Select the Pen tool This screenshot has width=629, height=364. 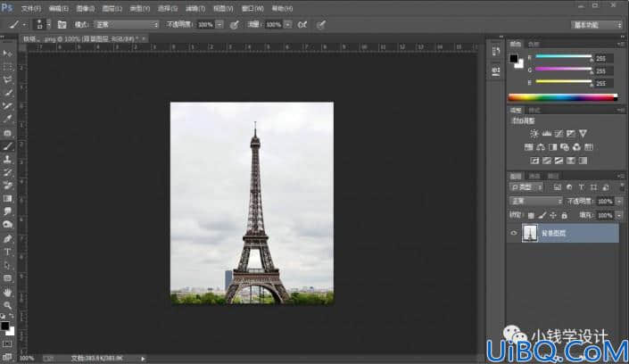(x=7, y=239)
